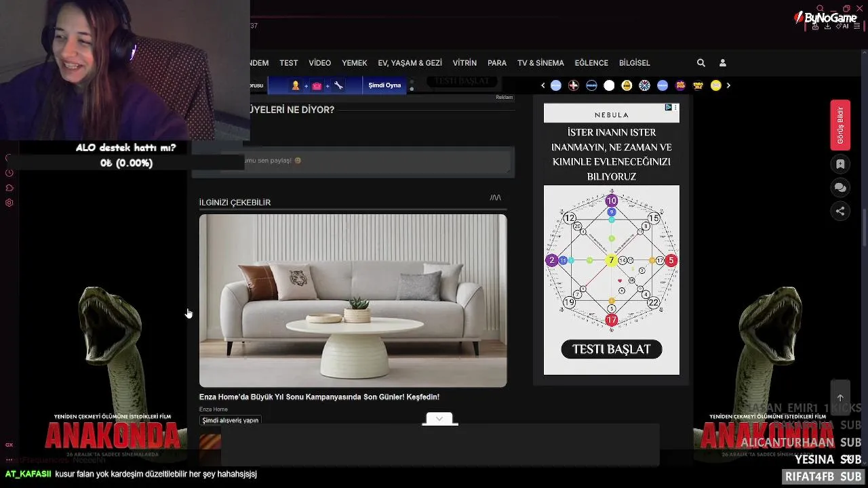Open the browser sidebar settings gear icon
The image size is (868, 488).
pyautogui.click(x=9, y=203)
